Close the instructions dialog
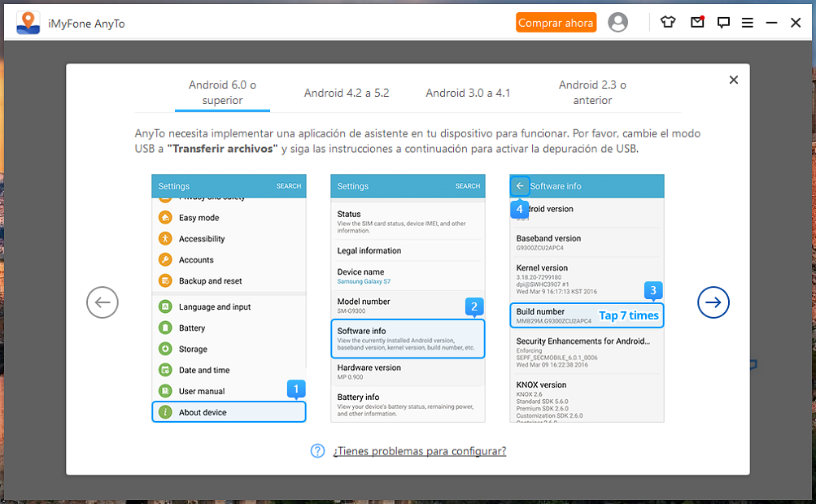Image resolution: width=816 pixels, height=504 pixels. (733, 80)
